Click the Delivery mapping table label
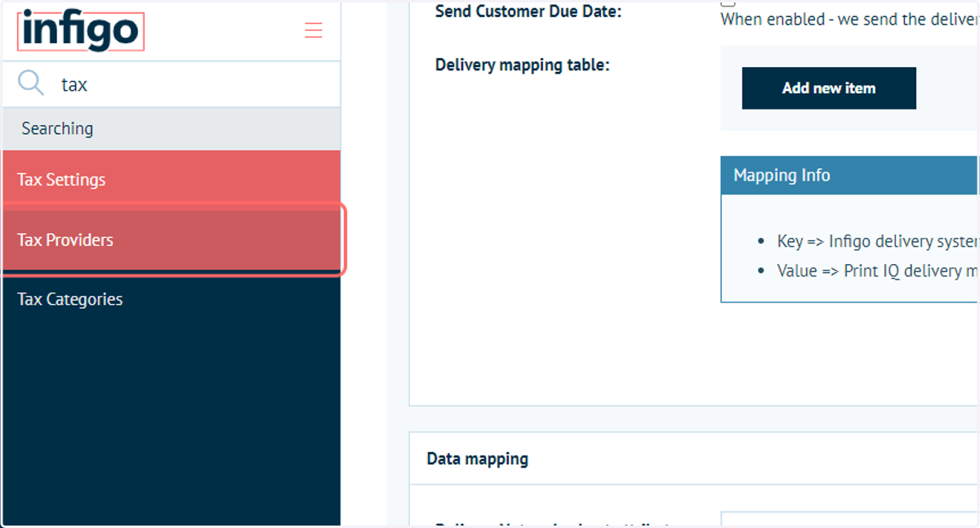The height and width of the screenshot is (528, 980). tap(523, 65)
